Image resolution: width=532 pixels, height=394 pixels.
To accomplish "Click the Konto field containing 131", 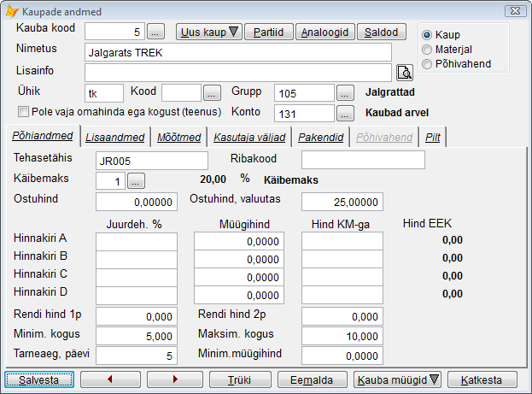I will click(x=304, y=114).
